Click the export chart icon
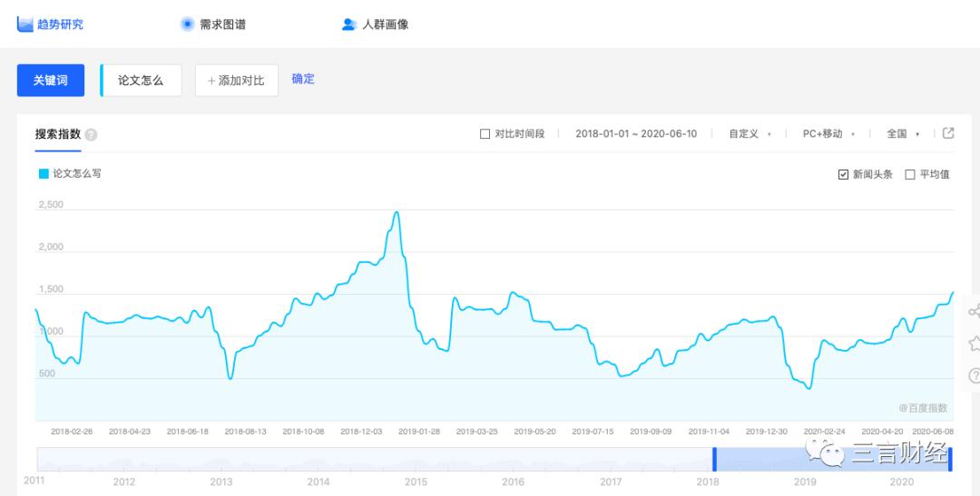 [948, 133]
